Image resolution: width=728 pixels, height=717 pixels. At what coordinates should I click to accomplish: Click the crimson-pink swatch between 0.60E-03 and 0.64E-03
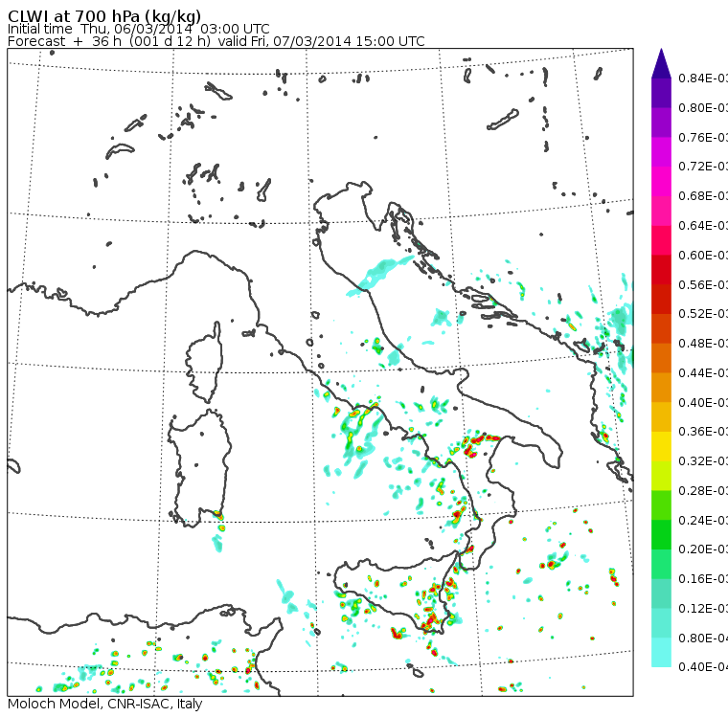(x=661, y=240)
